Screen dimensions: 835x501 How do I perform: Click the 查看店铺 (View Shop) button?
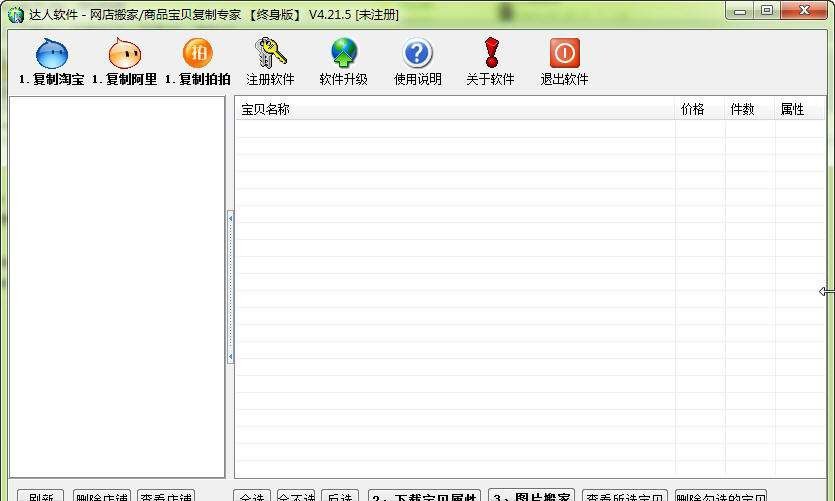(x=166, y=496)
